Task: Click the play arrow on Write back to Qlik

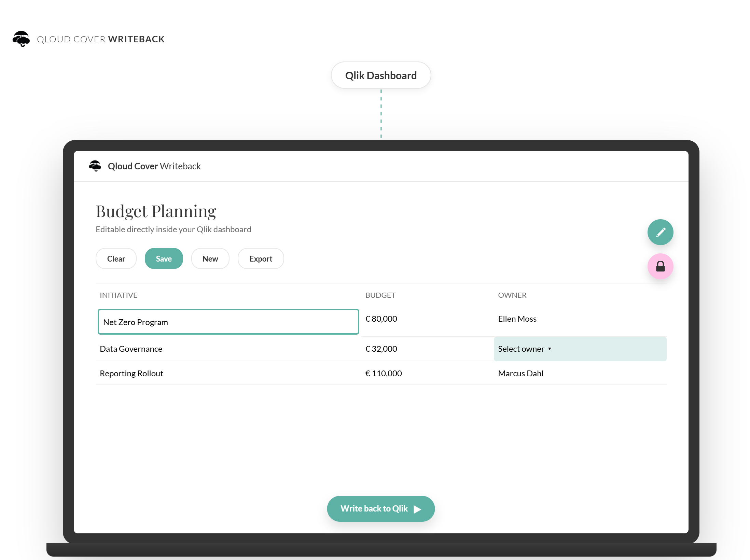Action: pos(417,509)
